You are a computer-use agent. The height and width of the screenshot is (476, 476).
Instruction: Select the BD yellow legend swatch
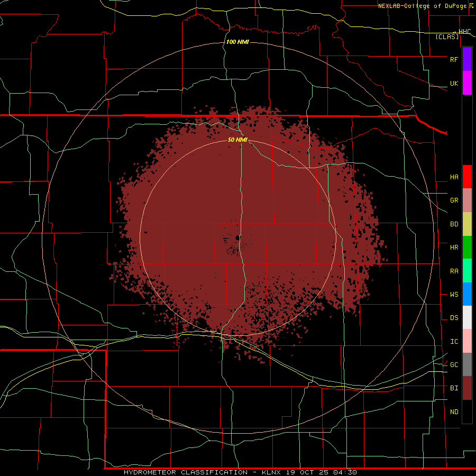(467, 224)
